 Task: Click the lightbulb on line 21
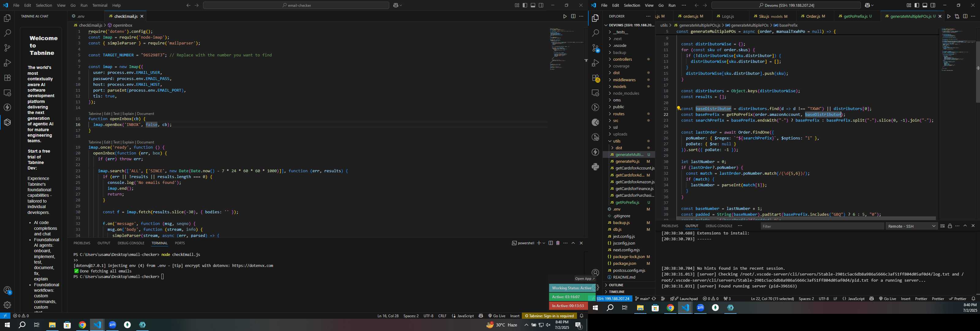[x=678, y=108]
